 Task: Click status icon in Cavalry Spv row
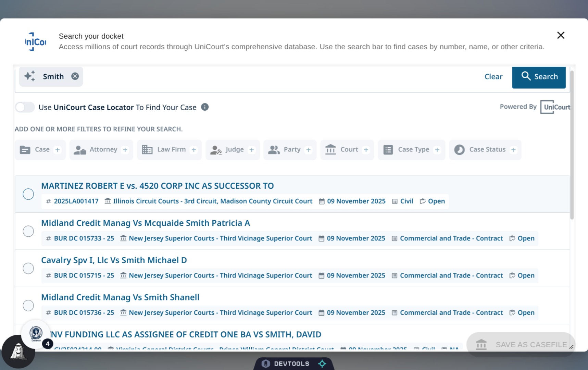512,275
